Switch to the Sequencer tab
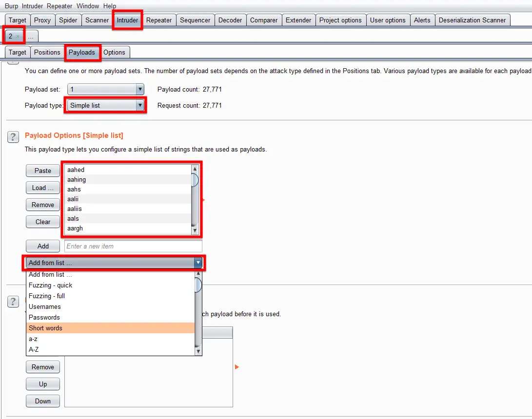The image size is (532, 419). [x=195, y=20]
